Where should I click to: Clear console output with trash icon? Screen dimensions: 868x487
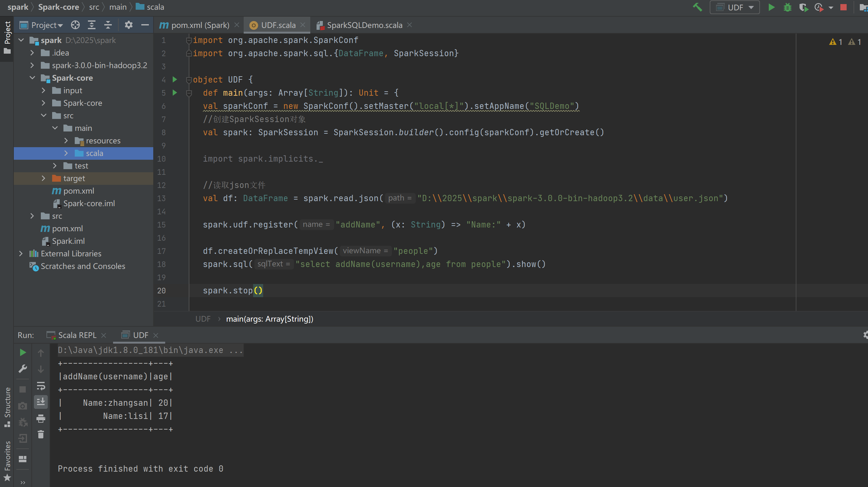coord(41,435)
